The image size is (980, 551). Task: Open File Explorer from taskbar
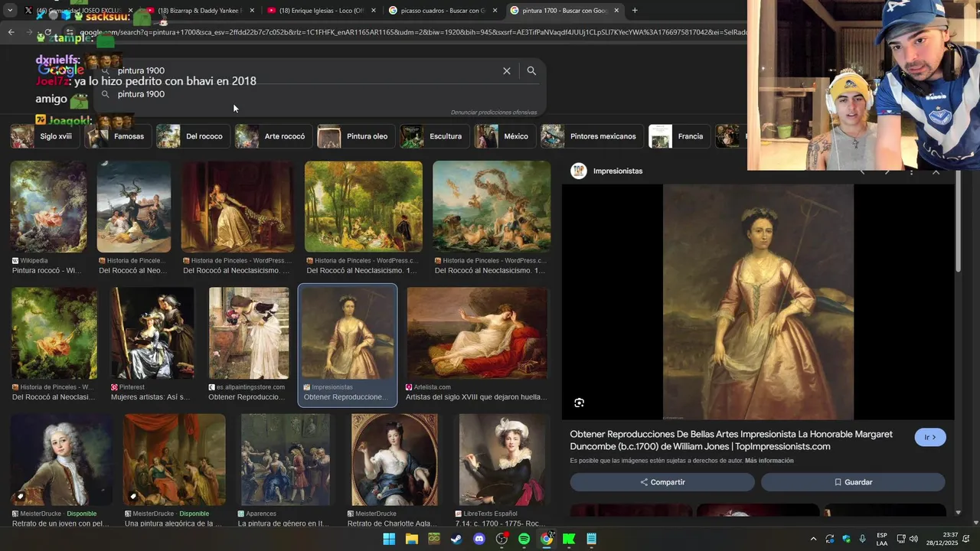[412, 539]
